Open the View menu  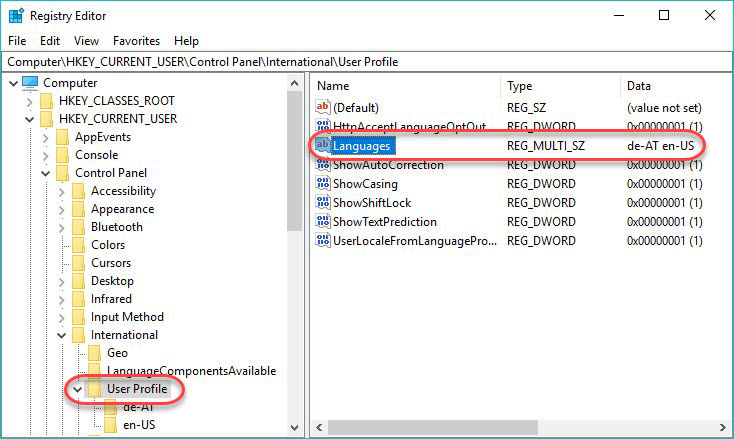(x=86, y=41)
